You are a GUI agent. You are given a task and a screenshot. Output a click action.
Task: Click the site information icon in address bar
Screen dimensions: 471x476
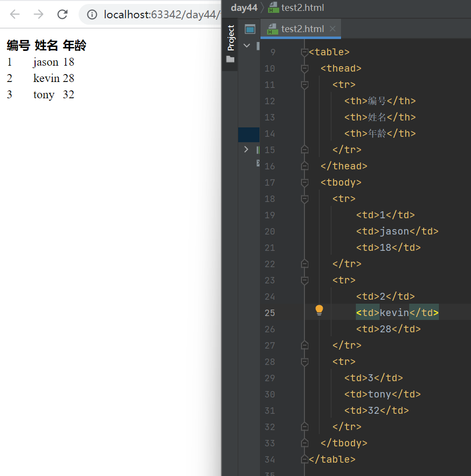pos(92,15)
